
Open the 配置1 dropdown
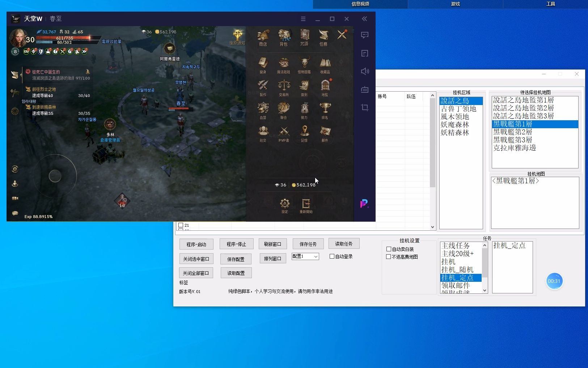pos(305,256)
